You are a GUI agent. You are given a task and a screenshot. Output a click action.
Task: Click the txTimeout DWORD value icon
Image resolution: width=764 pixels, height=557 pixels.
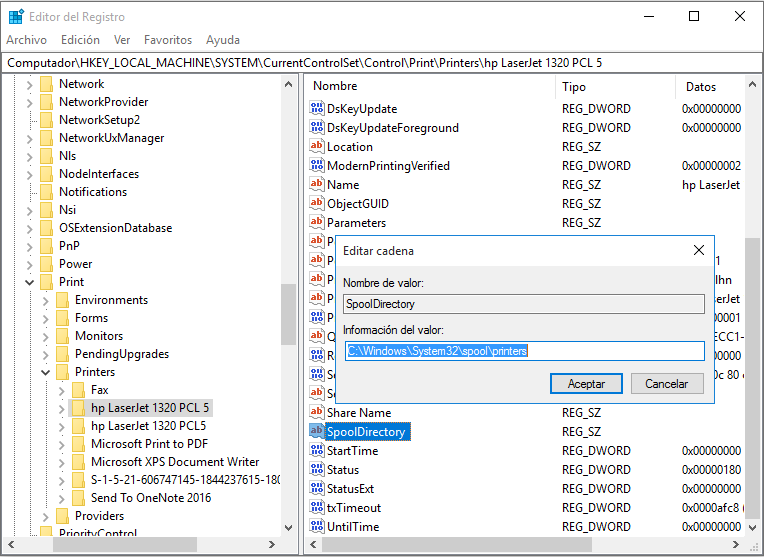tap(317, 508)
